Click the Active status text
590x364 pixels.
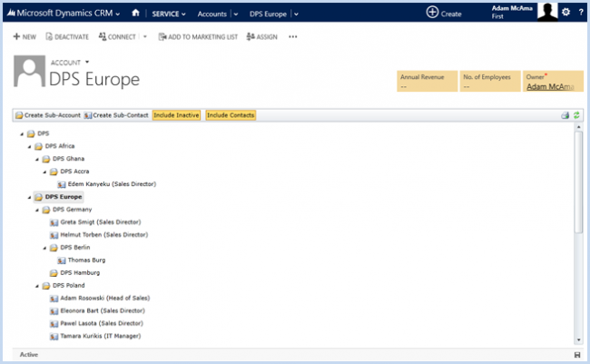tap(29, 355)
